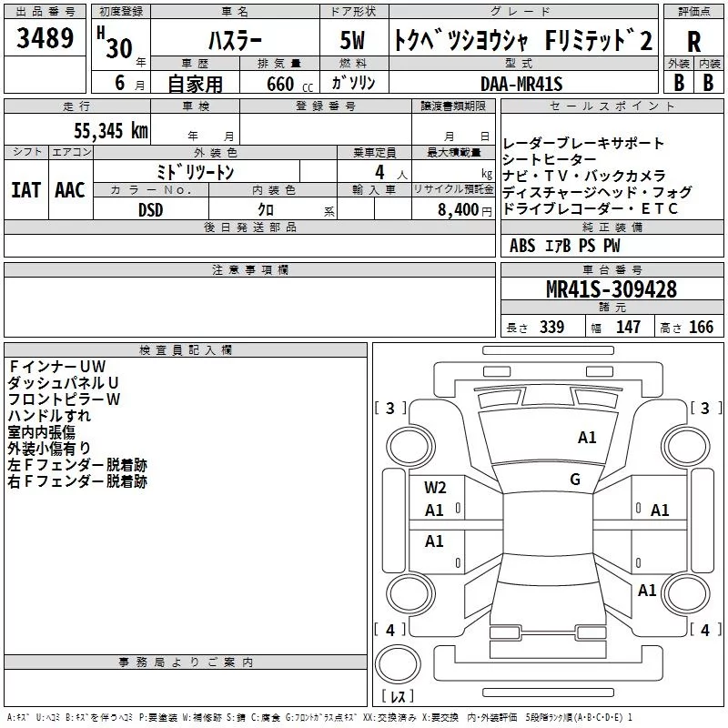728x728 pixels.
Task: Select inspector note FインナーUW
Action: (57, 367)
